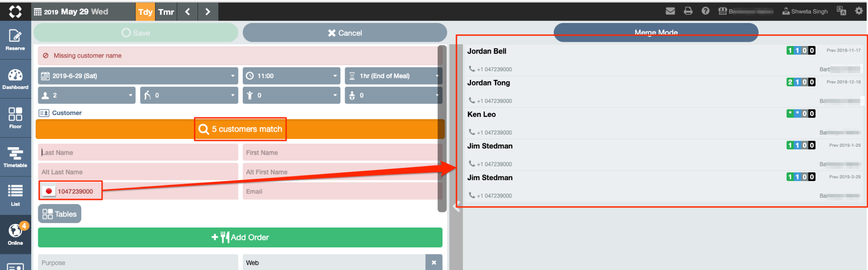
Task: Open the help question mark icon
Action: 705,11
